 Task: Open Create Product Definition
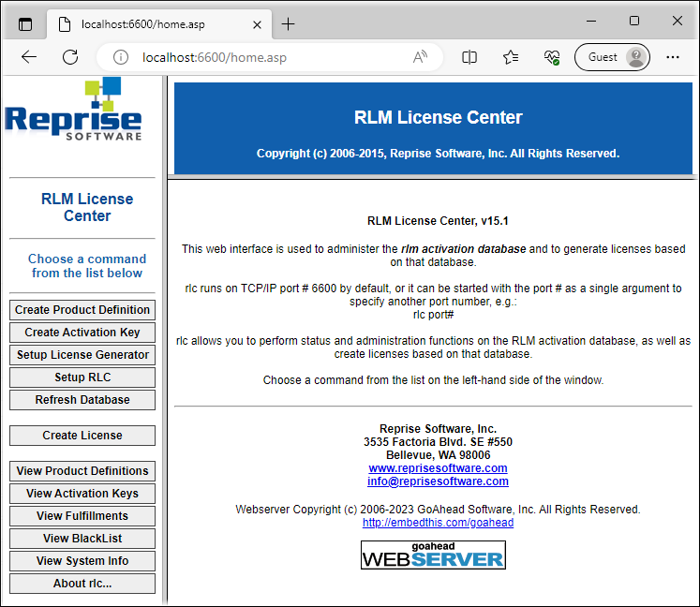click(82, 310)
